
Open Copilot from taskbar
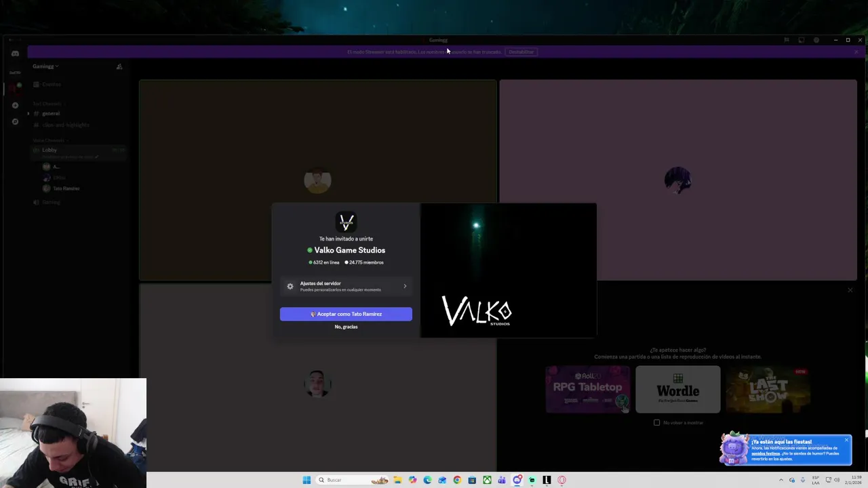[x=412, y=480]
